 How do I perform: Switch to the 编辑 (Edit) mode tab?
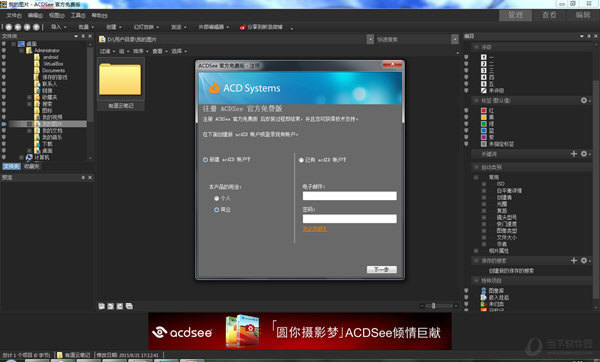[582, 15]
